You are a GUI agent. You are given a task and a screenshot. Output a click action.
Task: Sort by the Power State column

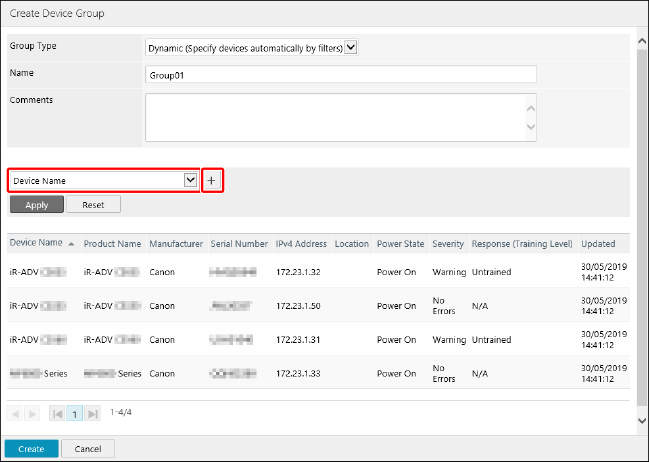tap(400, 243)
